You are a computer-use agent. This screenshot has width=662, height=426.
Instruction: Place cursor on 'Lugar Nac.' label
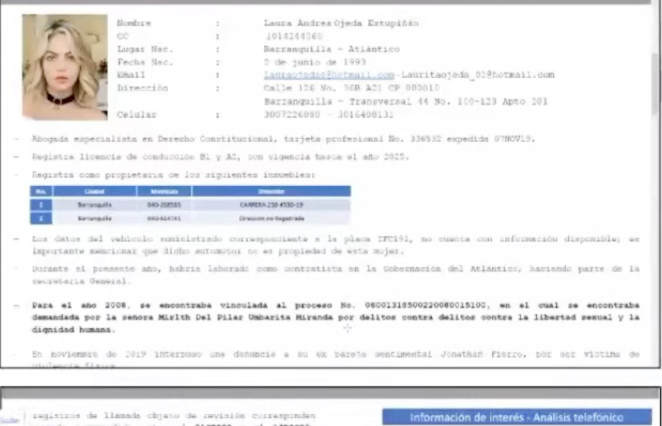144,48
